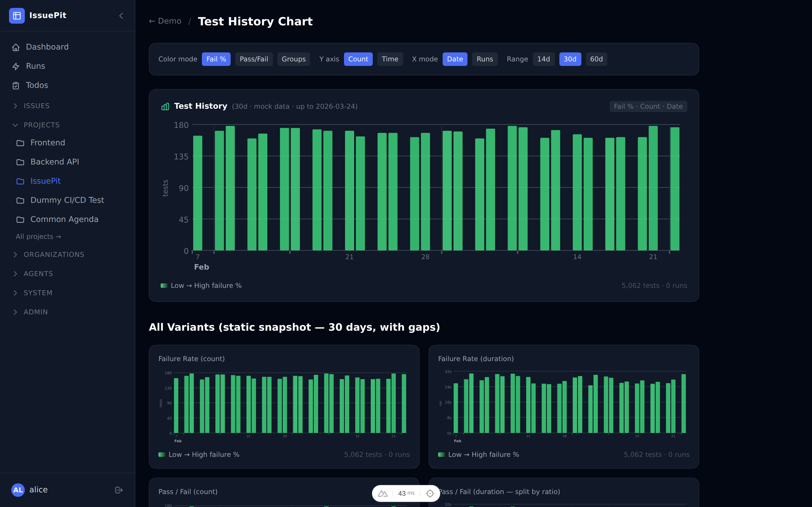
Task: Collapse the sidebar with the chevron
Action: 121,16
